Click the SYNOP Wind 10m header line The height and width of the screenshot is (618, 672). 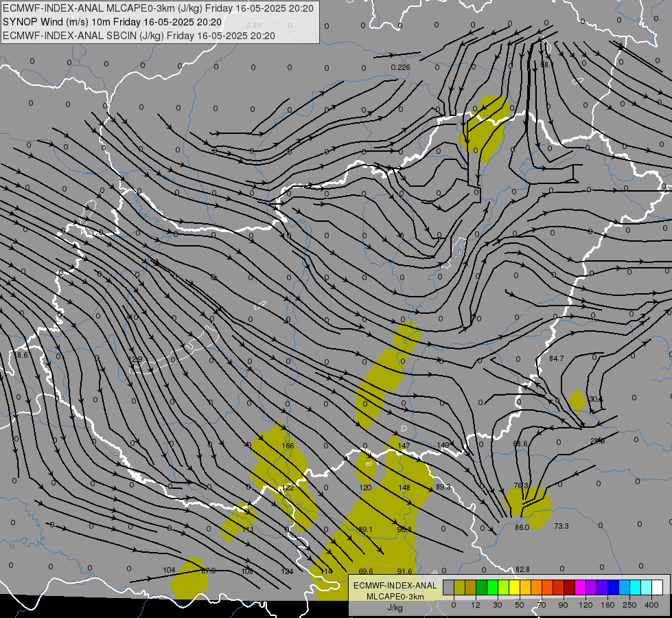(x=112, y=22)
